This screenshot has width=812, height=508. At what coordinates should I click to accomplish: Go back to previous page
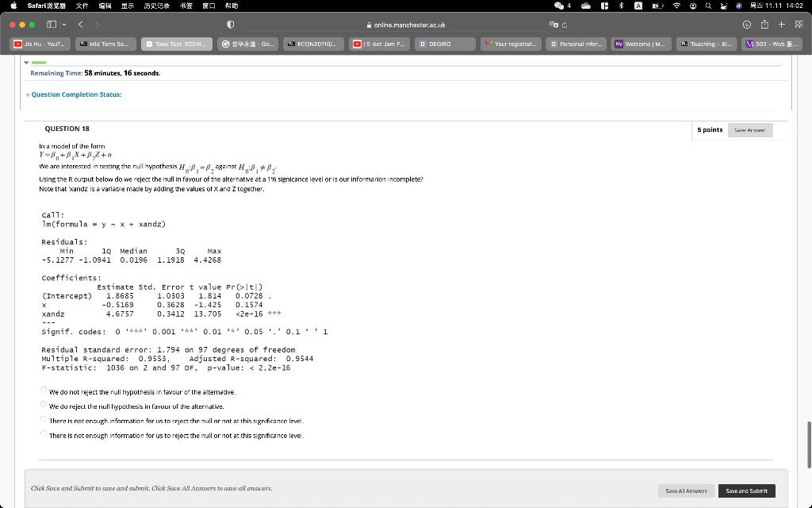(81, 25)
